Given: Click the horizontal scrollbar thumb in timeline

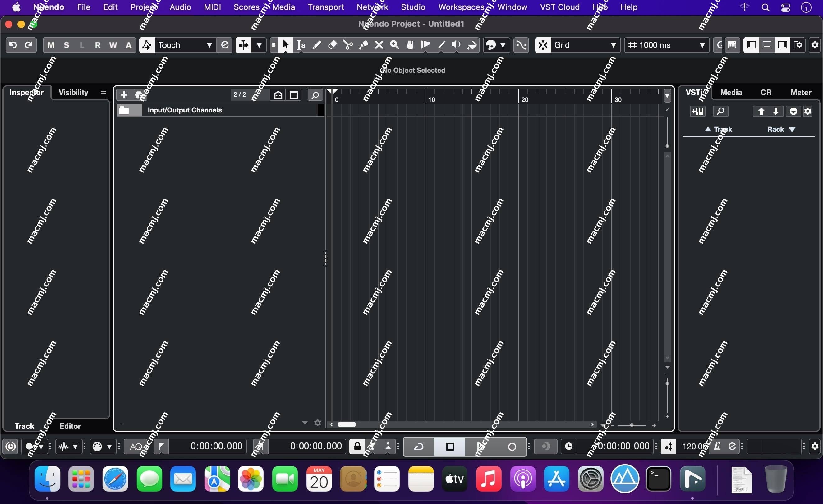Looking at the screenshot, I should click(x=346, y=424).
